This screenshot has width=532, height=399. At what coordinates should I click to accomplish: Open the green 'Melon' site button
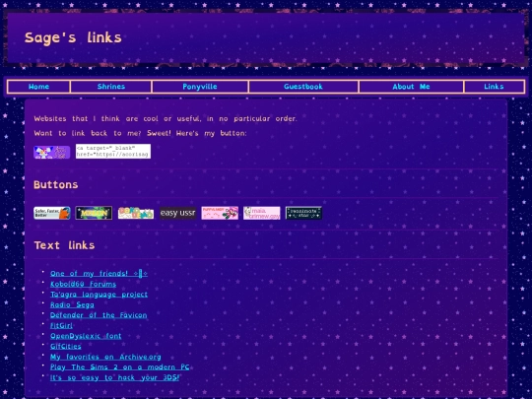click(94, 213)
